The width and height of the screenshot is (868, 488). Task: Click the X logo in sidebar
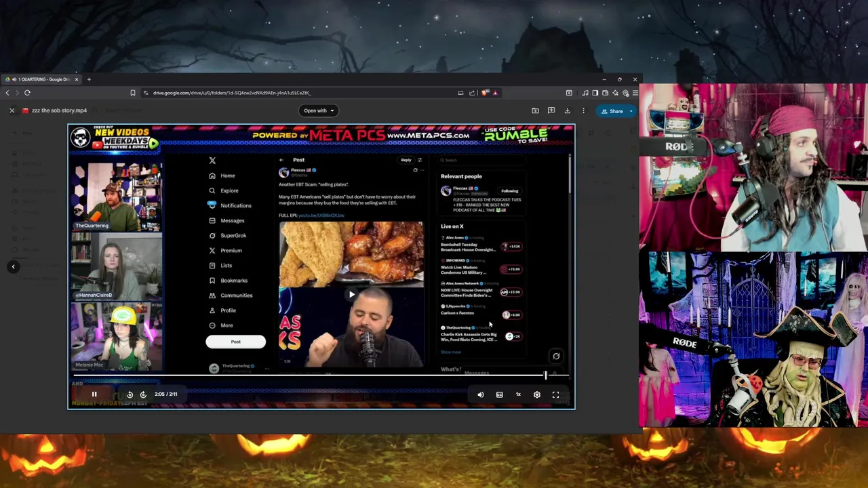tap(212, 161)
